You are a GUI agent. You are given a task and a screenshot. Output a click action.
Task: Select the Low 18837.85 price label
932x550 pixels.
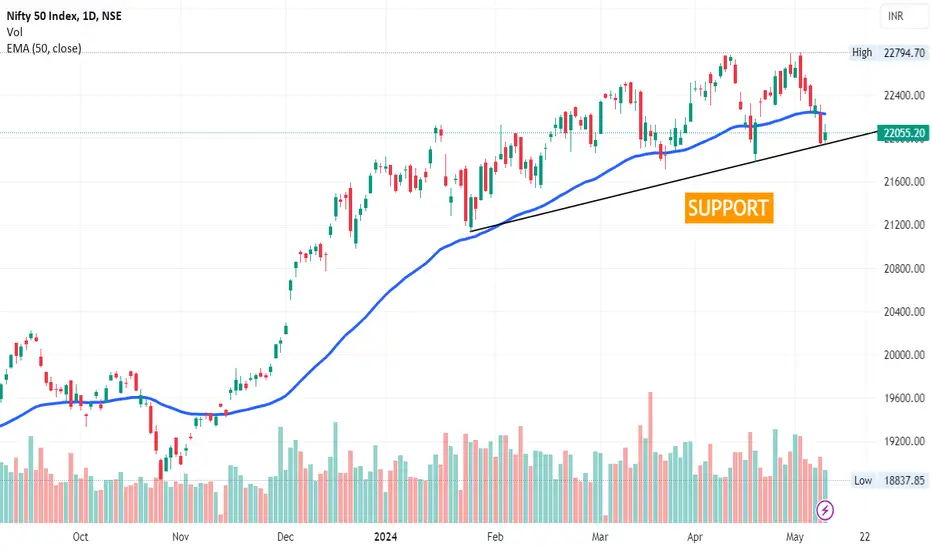click(x=889, y=480)
